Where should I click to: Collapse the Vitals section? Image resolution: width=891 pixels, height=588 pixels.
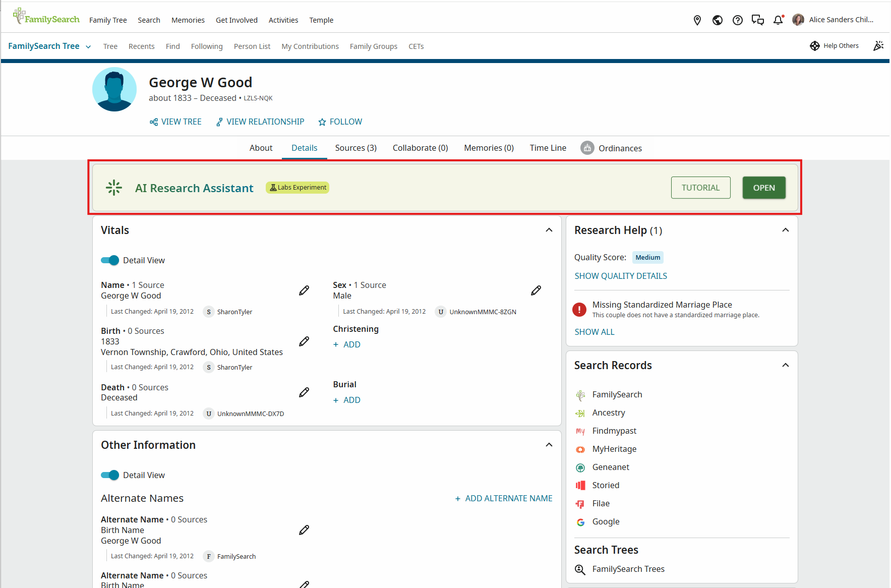549,230
